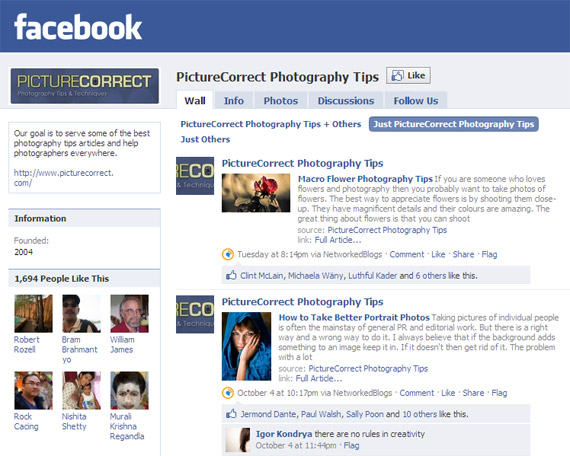Click the PictureCorrect page logo banner
The width and height of the screenshot is (570, 456).
click(x=85, y=86)
